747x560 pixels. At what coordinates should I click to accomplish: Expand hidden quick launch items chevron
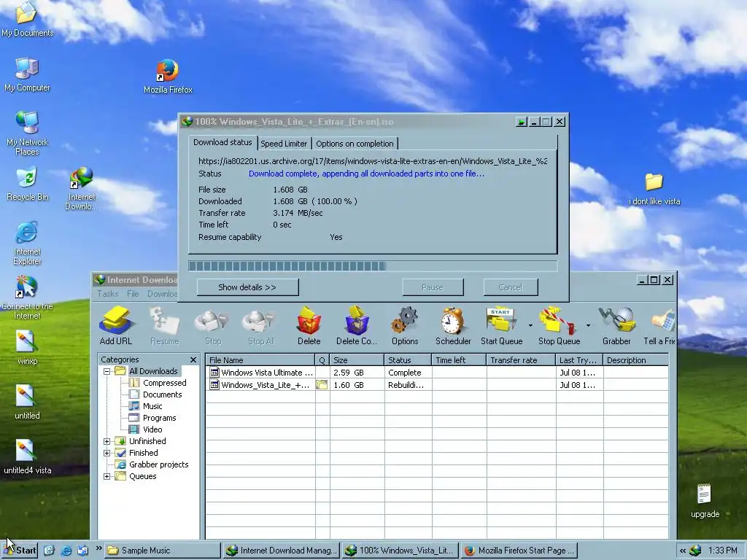coord(98,548)
